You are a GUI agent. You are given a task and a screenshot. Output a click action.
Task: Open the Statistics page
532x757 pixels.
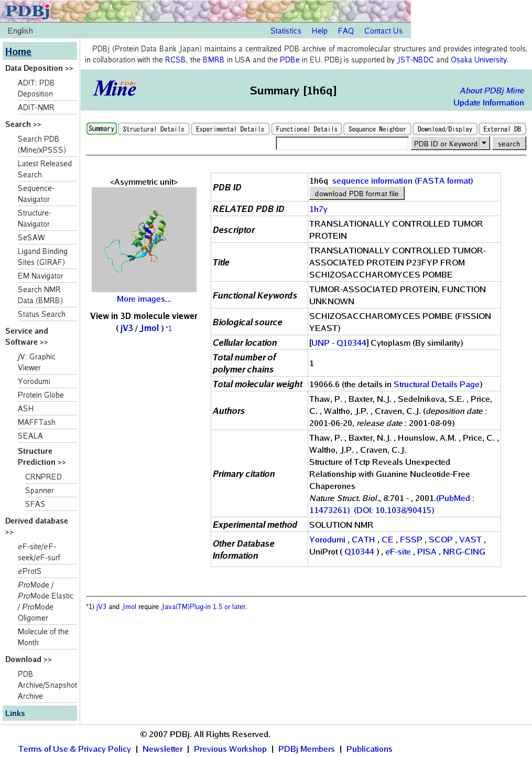tap(286, 31)
